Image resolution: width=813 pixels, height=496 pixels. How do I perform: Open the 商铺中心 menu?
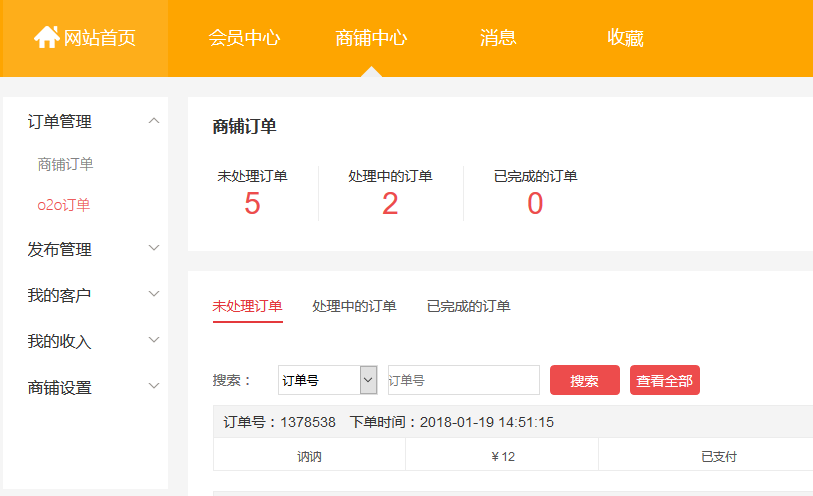point(371,38)
